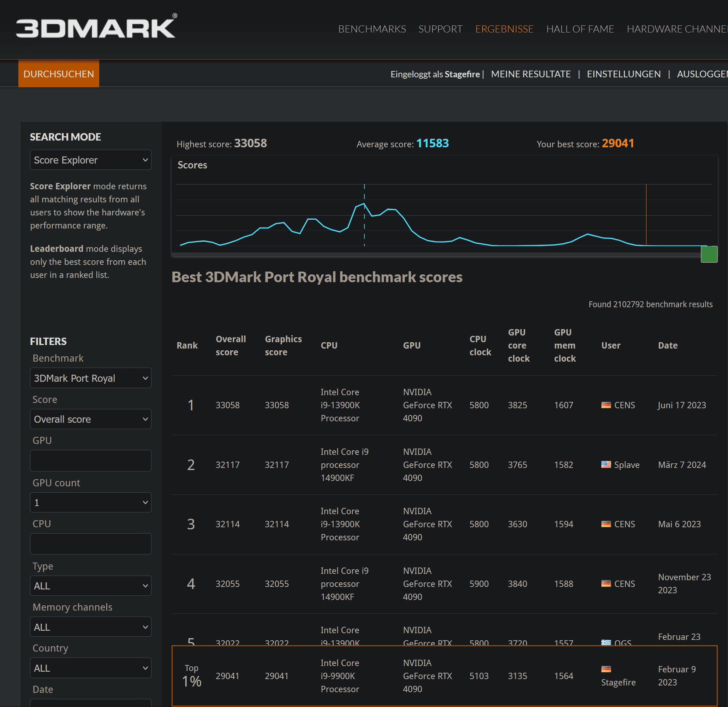Open the Benchmarks menu

(x=372, y=29)
